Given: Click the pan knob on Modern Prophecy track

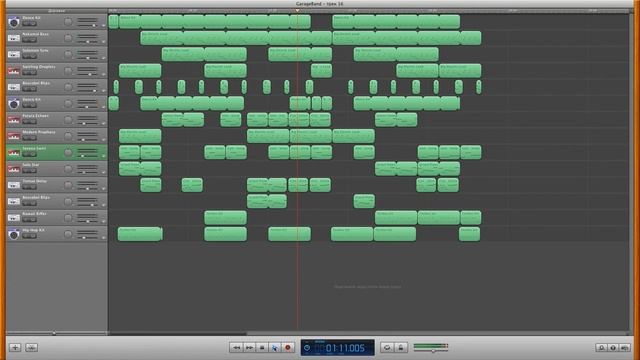Looking at the screenshot, I should pos(68,136).
